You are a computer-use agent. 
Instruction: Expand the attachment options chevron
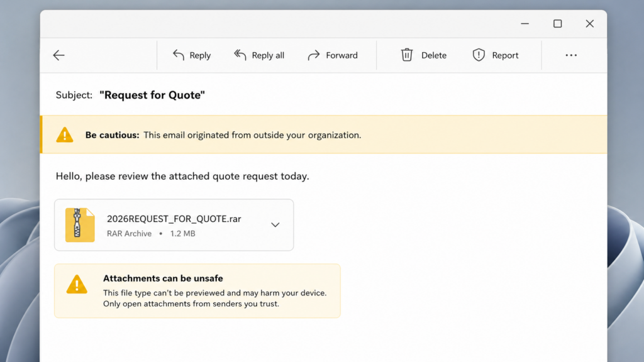[275, 225]
